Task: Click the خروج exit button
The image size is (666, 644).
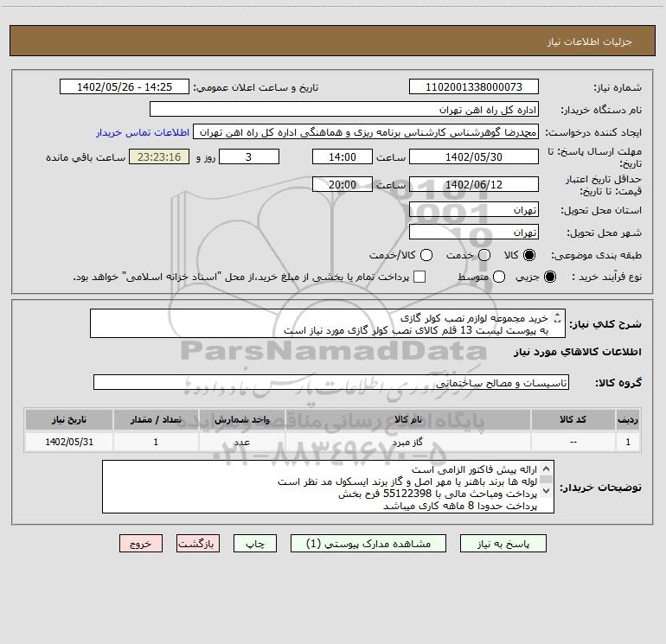Action: (141, 544)
